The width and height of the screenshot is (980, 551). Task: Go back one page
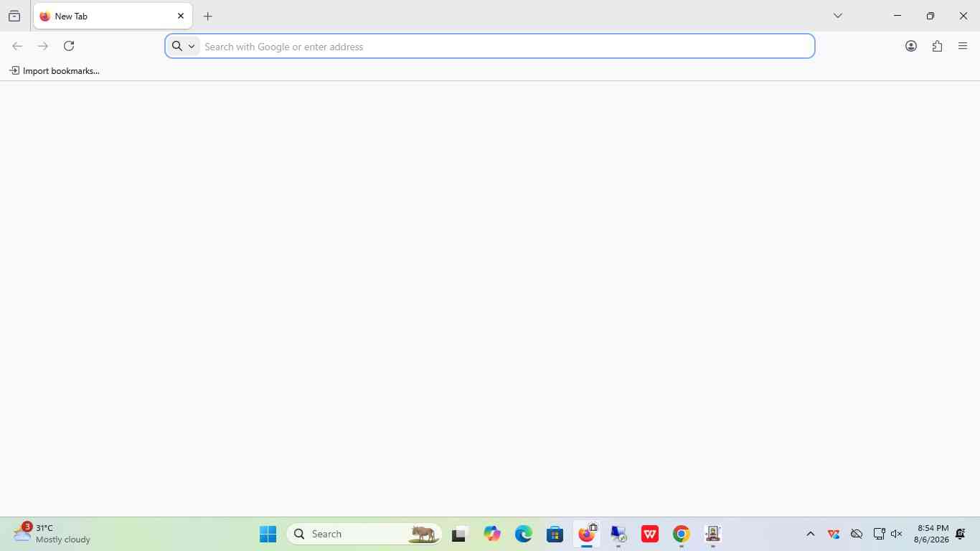pyautogui.click(x=17, y=46)
